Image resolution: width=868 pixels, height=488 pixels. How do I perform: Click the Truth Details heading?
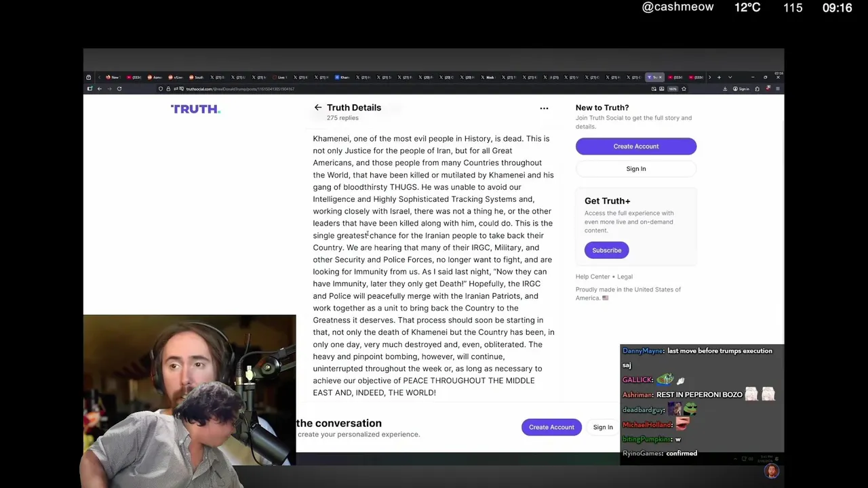tap(354, 107)
